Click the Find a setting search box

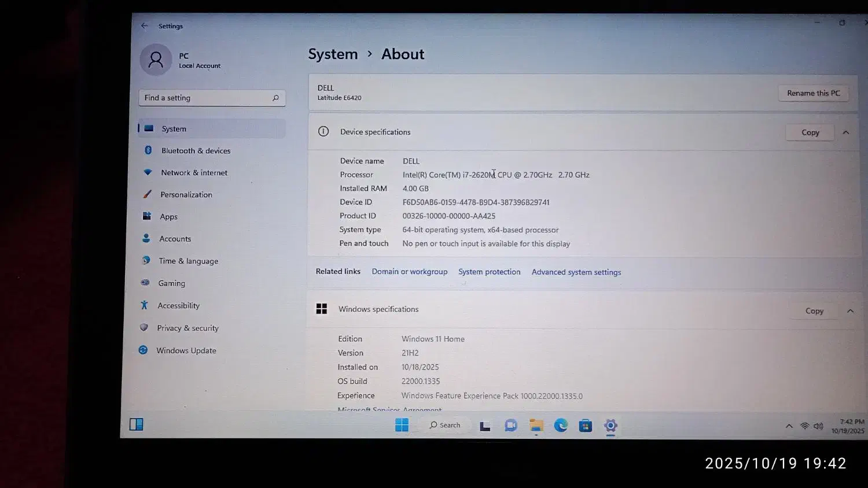point(205,98)
